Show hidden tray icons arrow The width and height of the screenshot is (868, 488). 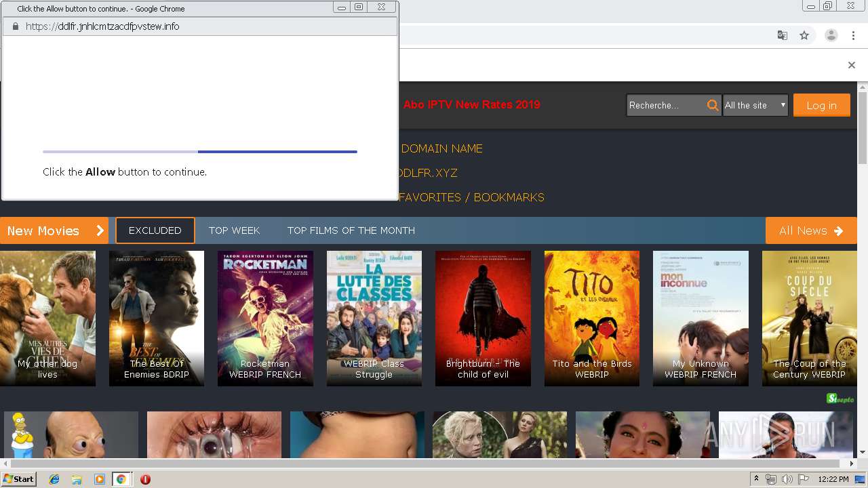[756, 479]
